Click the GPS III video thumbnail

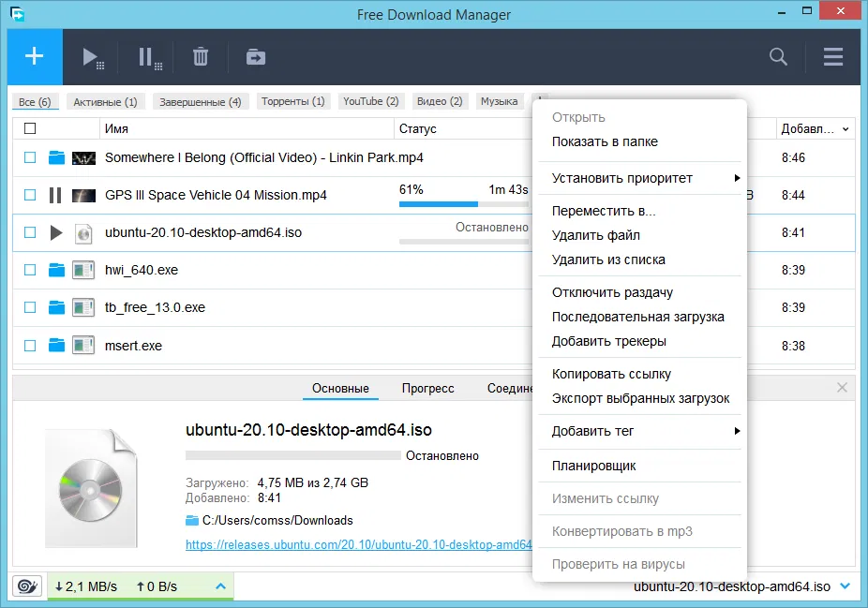coord(83,195)
